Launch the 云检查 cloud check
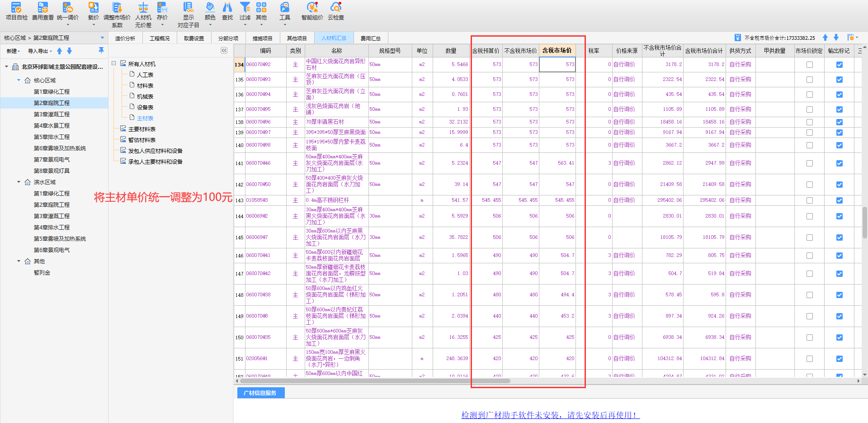The image size is (868, 423). (336, 11)
